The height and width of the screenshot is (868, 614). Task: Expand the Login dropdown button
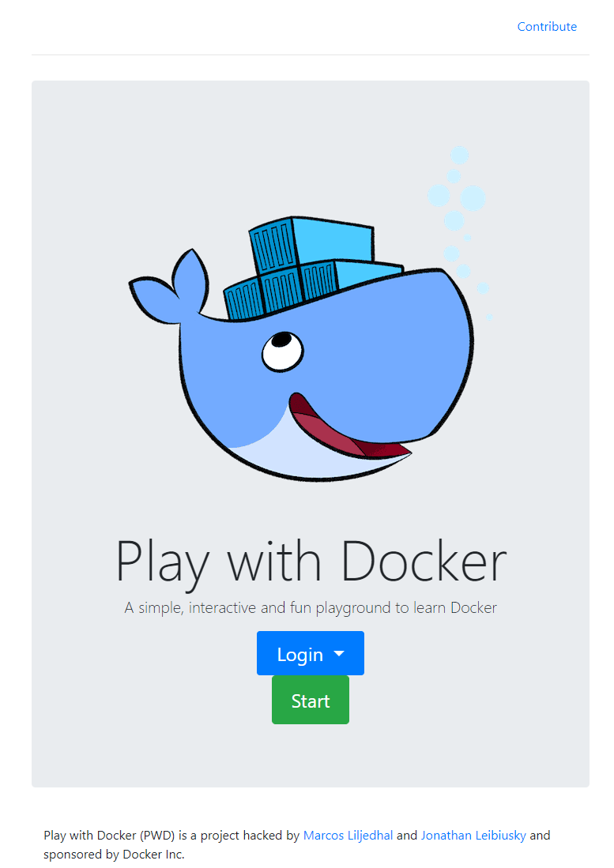[300, 654]
